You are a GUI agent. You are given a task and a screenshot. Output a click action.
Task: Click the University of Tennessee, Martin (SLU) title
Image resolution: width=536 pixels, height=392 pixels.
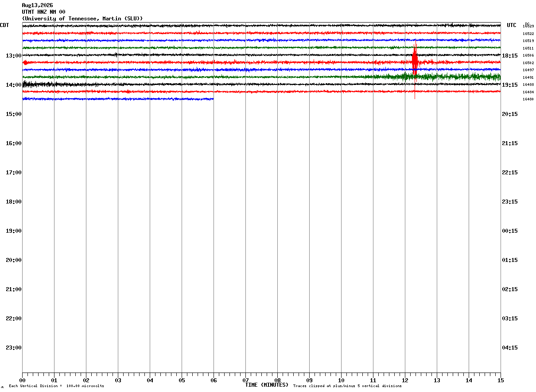coord(82,19)
